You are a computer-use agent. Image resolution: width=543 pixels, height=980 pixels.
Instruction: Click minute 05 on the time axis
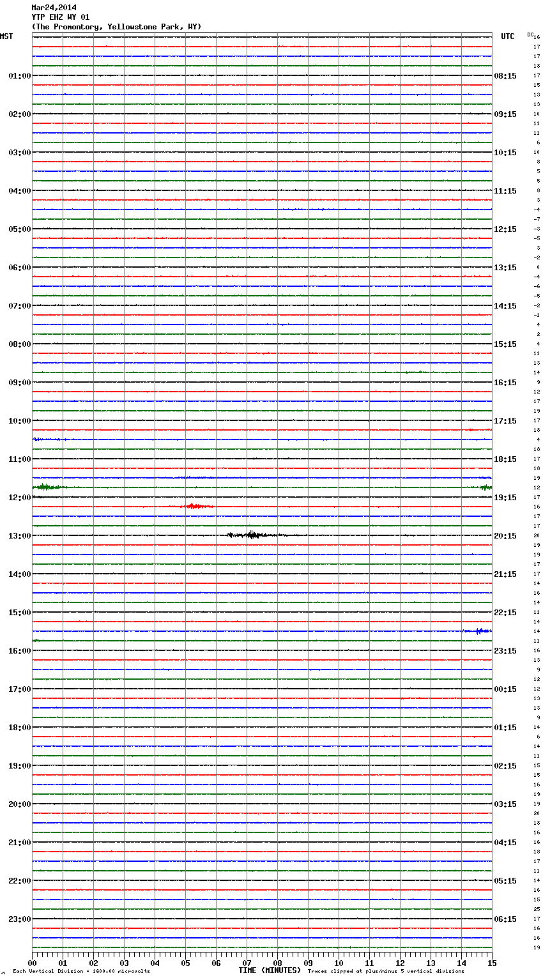(x=185, y=963)
